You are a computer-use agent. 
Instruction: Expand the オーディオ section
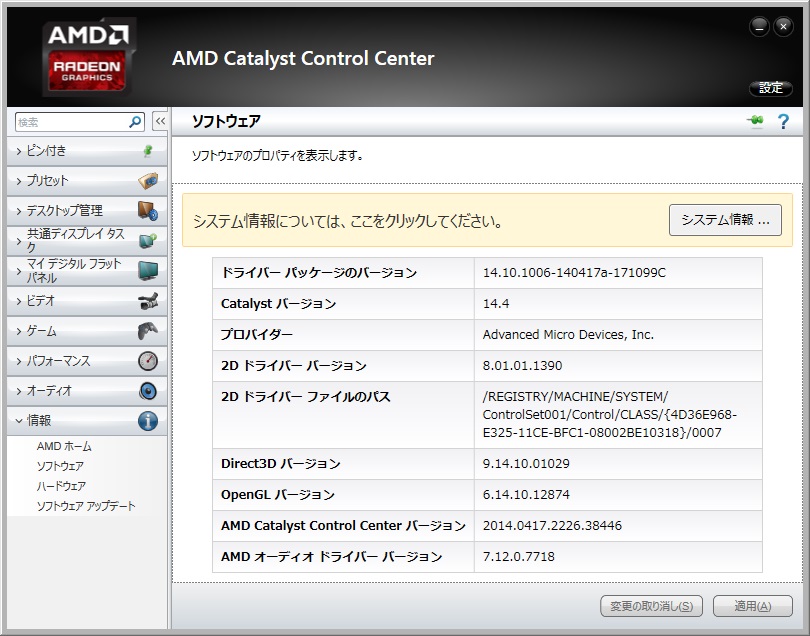pos(87,391)
